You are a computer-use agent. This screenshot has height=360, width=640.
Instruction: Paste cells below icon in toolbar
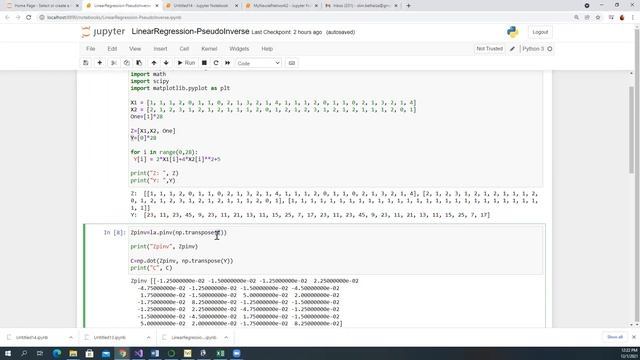[x=139, y=63]
